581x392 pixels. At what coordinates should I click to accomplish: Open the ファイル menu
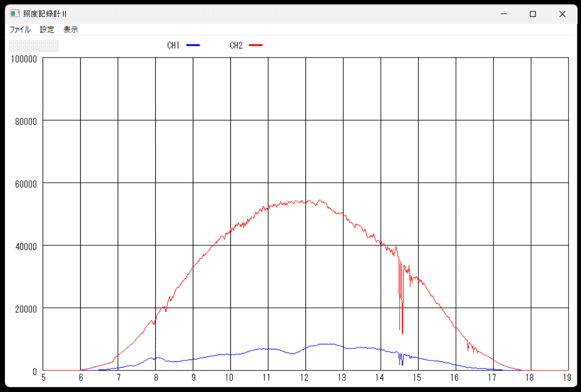tap(20, 30)
